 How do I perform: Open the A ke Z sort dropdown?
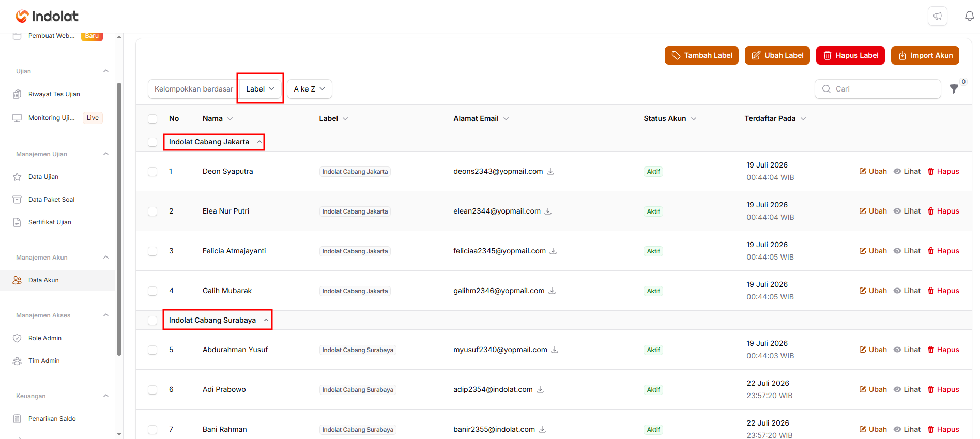309,89
